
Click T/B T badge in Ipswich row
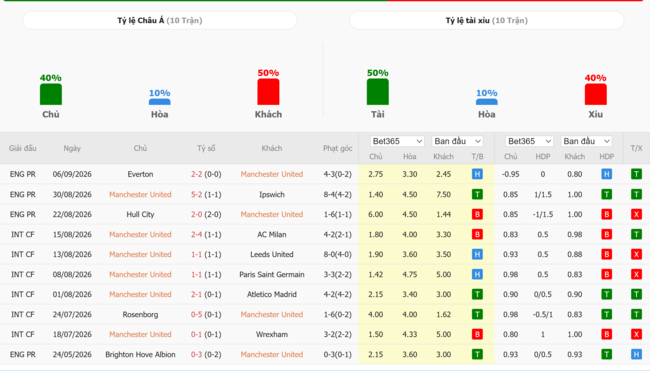click(477, 194)
